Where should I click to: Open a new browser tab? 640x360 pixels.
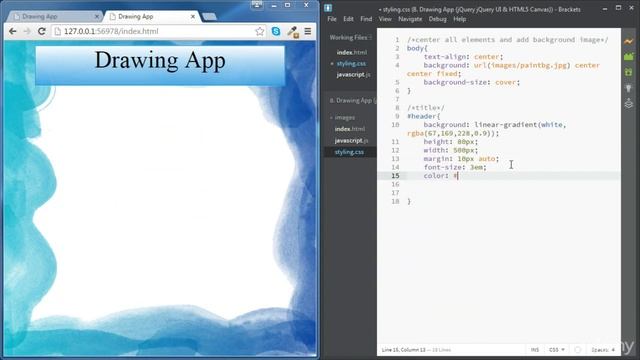click(209, 17)
